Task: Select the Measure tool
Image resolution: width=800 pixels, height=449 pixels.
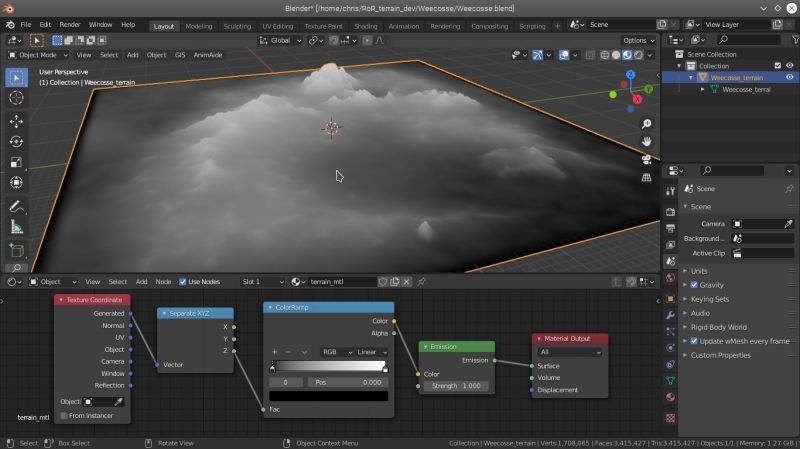Action: [16, 227]
